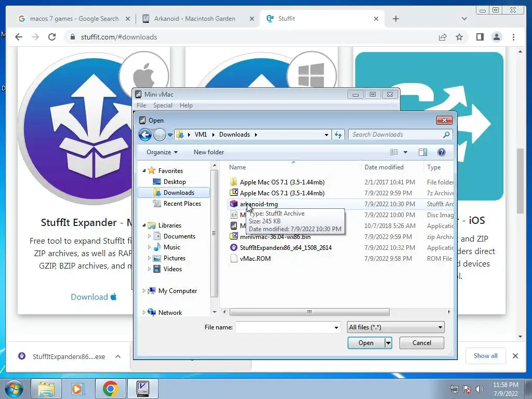Open the Chrome three-dot menu
The image size is (532, 399).
pos(513,37)
